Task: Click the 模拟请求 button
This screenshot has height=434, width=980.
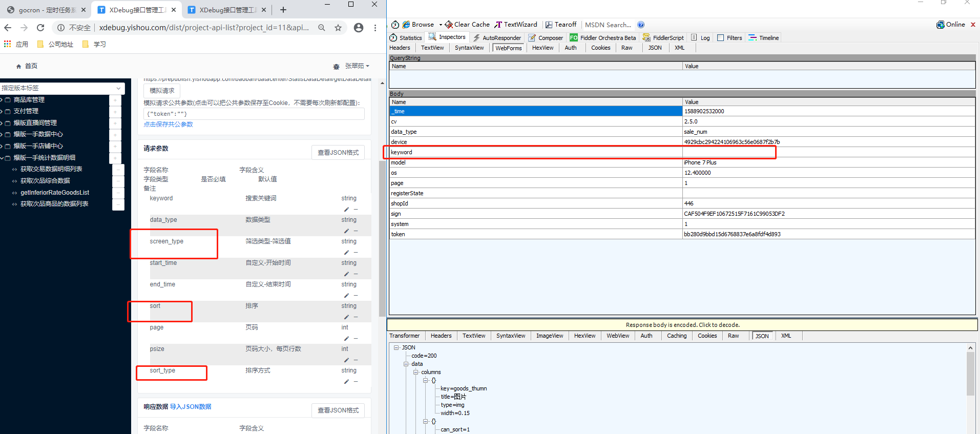Action: 162,91
